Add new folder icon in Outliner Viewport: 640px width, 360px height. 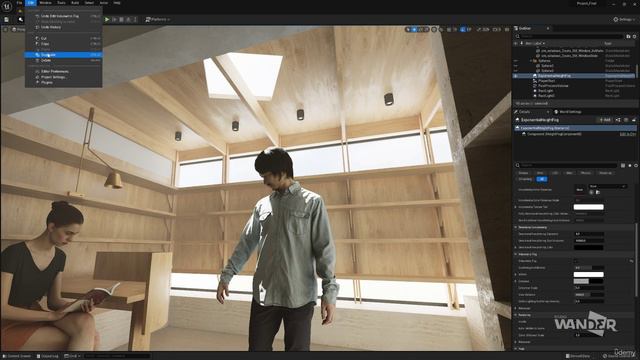point(628,36)
